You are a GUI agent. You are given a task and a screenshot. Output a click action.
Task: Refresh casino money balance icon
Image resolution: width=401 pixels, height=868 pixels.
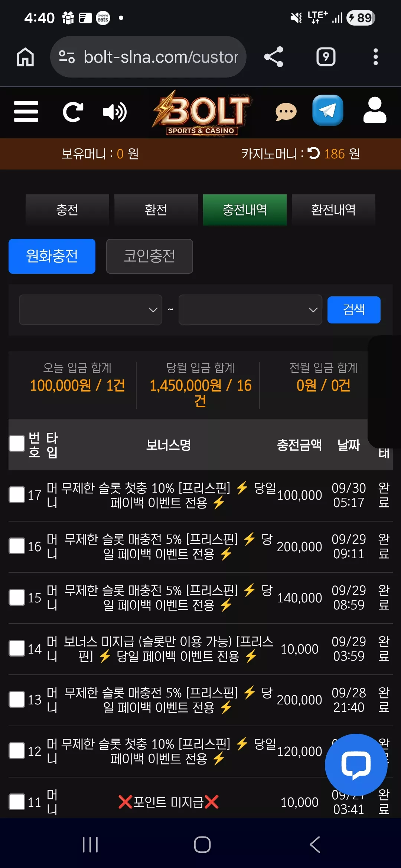click(314, 153)
